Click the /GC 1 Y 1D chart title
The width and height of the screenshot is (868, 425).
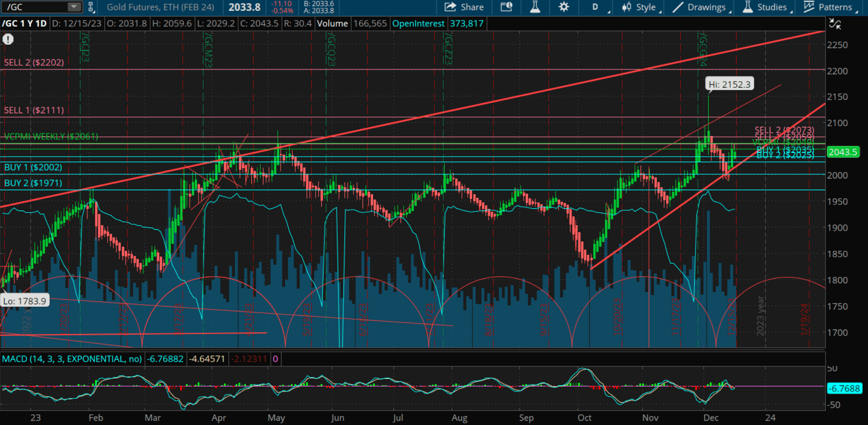[x=24, y=23]
